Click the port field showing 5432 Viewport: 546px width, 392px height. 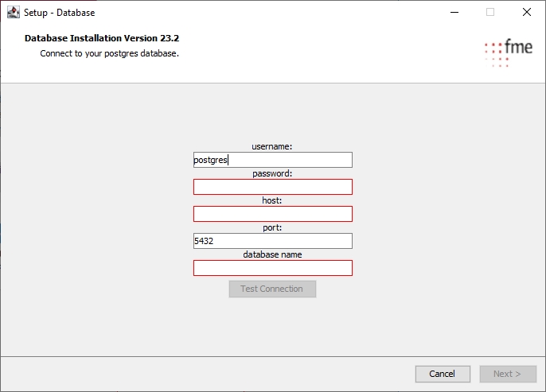pos(272,241)
